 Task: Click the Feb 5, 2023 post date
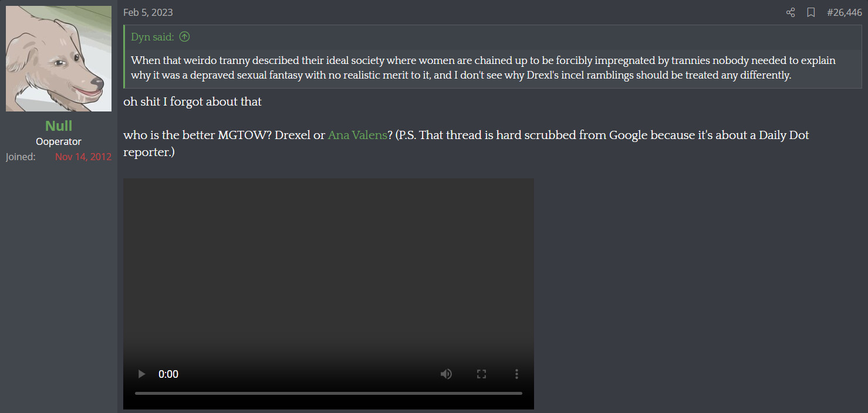coord(148,12)
